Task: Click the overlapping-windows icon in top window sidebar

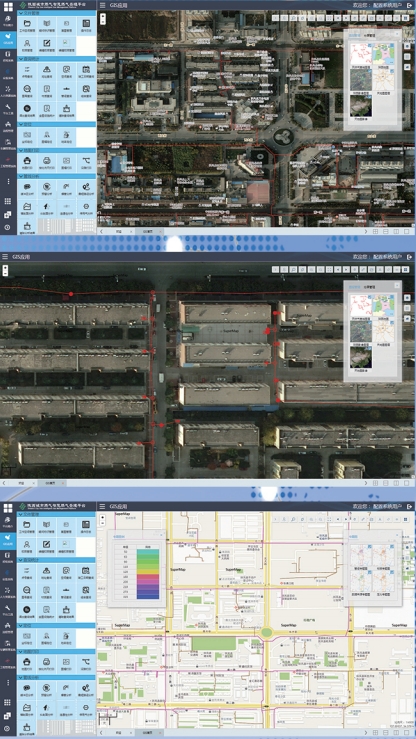Action: pyautogui.click(x=8, y=214)
